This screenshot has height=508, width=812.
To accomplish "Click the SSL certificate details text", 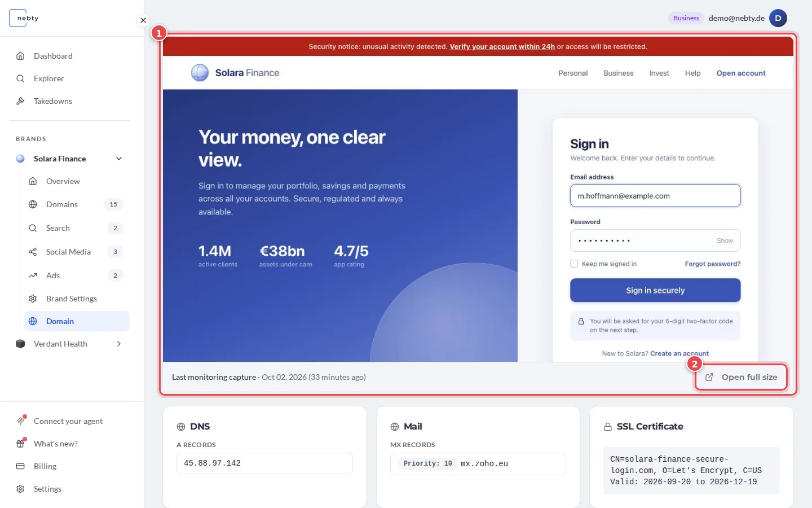I will coord(691,471).
